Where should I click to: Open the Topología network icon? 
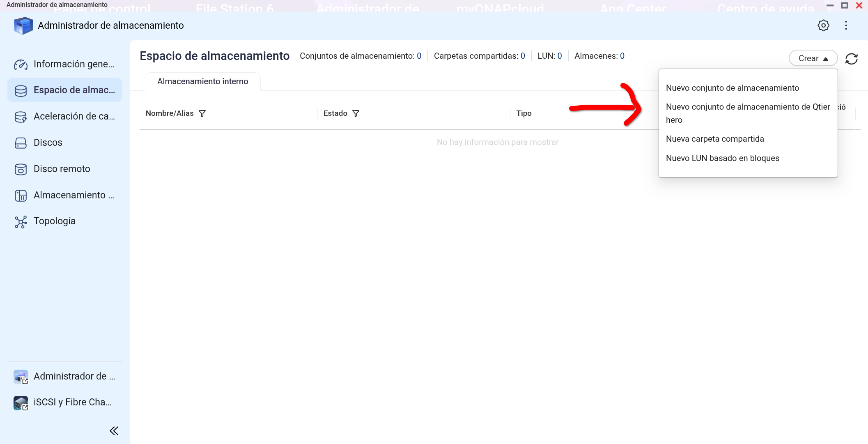[21, 222]
